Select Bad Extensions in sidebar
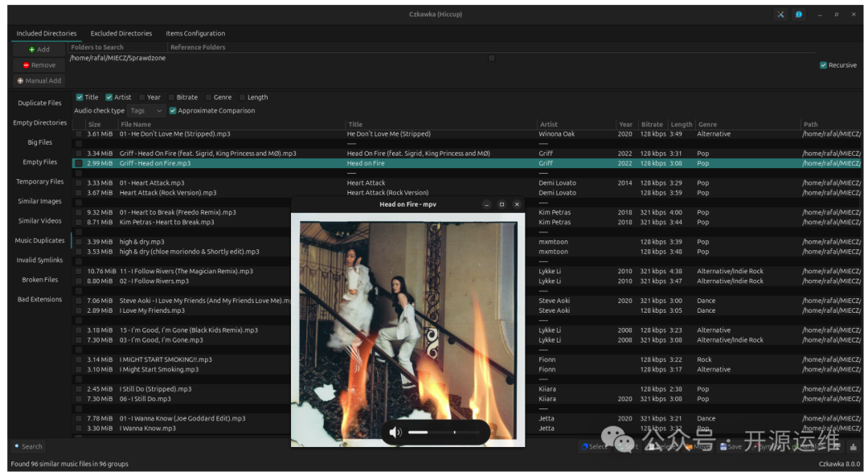Image resolution: width=868 pixels, height=476 pixels. 40,299
